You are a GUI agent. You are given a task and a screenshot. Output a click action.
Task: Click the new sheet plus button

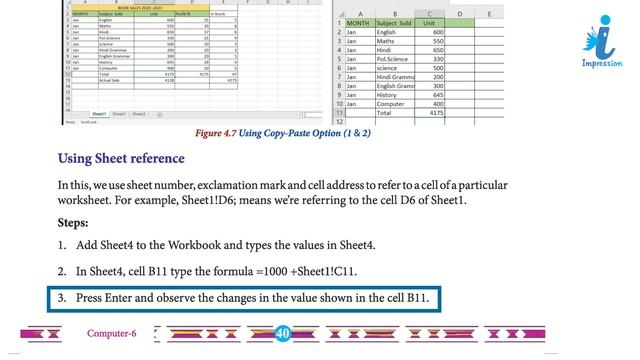(160, 115)
